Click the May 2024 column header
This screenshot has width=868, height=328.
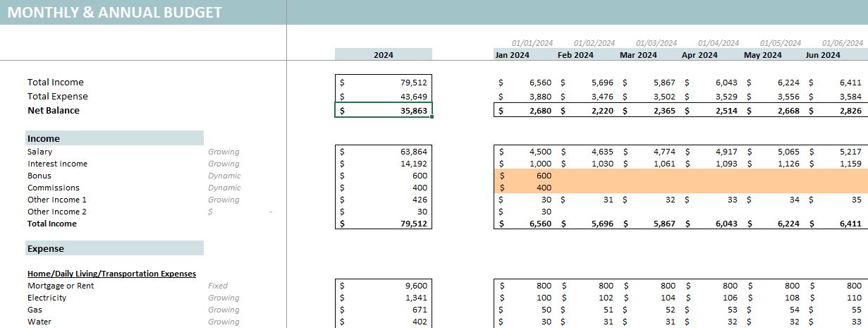763,54
